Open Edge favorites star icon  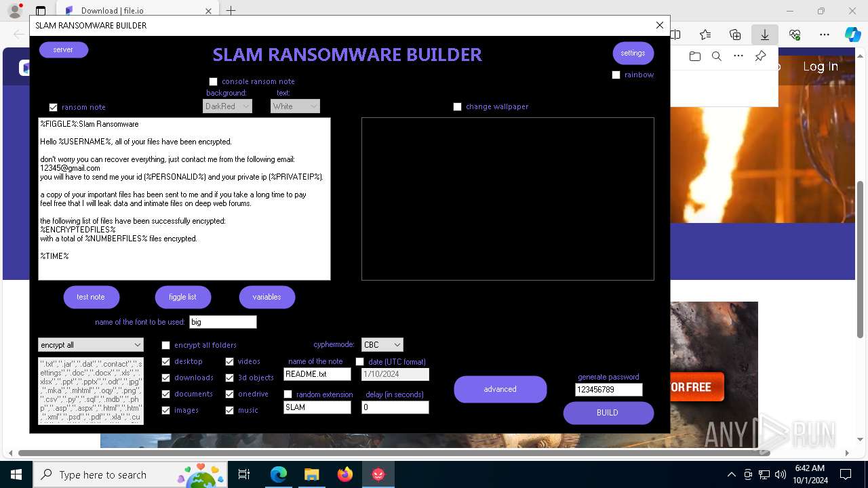pyautogui.click(x=705, y=35)
